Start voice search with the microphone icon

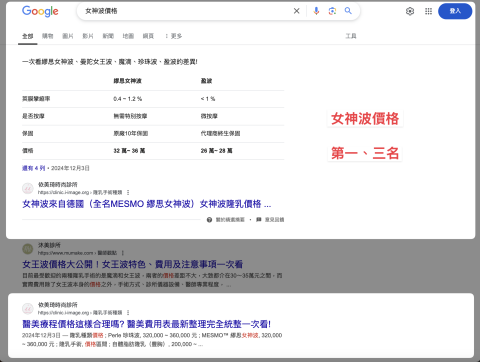pyautogui.click(x=316, y=11)
